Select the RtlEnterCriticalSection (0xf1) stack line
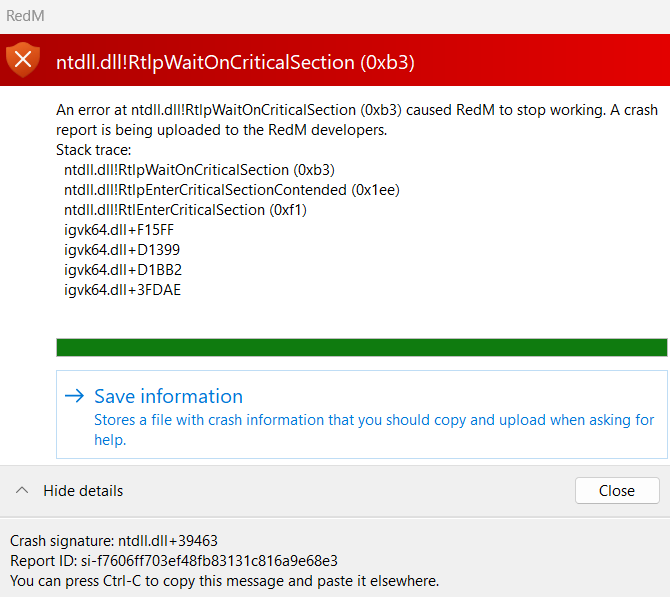Viewport: 670px width, 597px height. [x=185, y=210]
